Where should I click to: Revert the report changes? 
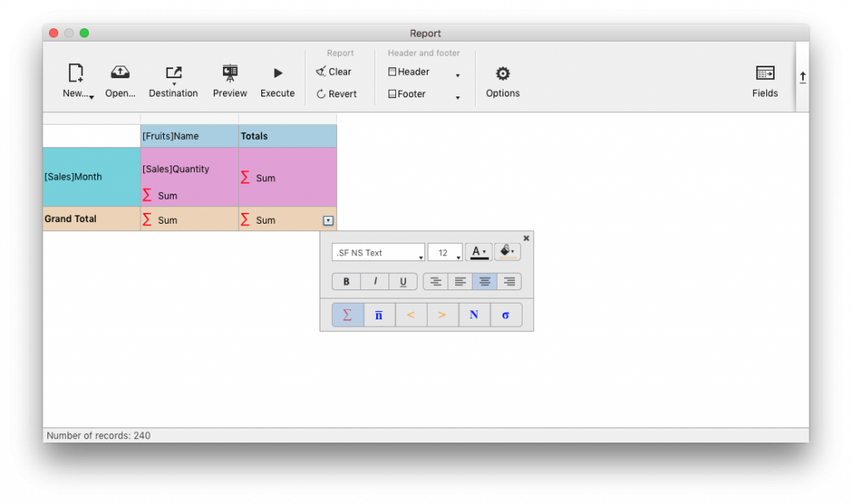pyautogui.click(x=338, y=94)
